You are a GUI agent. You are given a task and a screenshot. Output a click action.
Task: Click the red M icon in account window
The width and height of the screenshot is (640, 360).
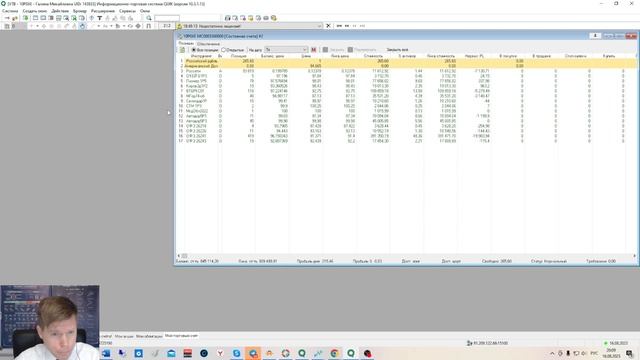click(313, 50)
